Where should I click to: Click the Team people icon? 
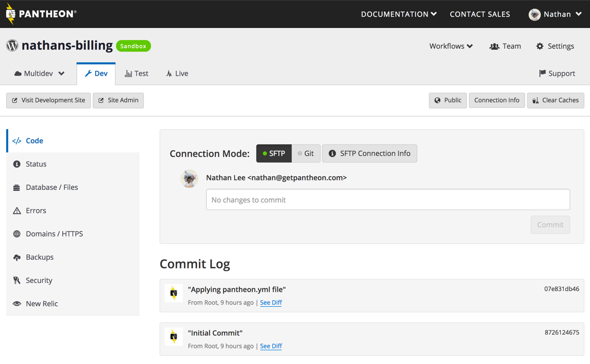[x=494, y=46]
